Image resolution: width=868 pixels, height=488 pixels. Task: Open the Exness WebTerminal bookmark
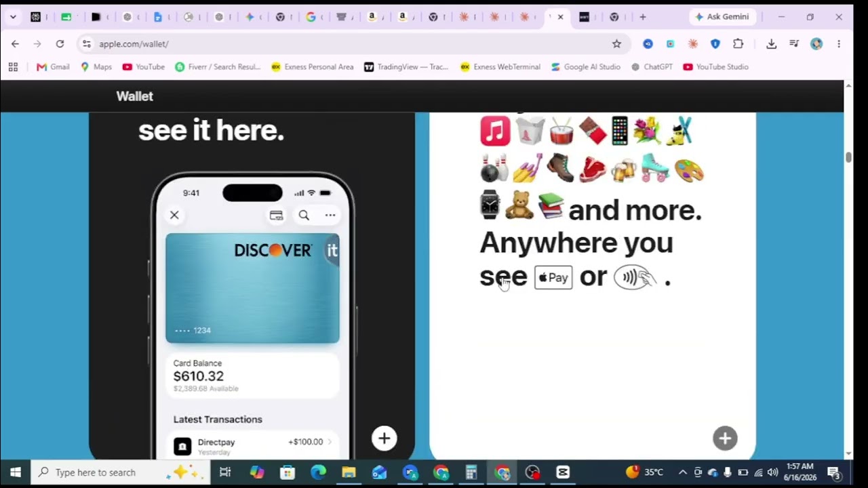pyautogui.click(x=500, y=66)
